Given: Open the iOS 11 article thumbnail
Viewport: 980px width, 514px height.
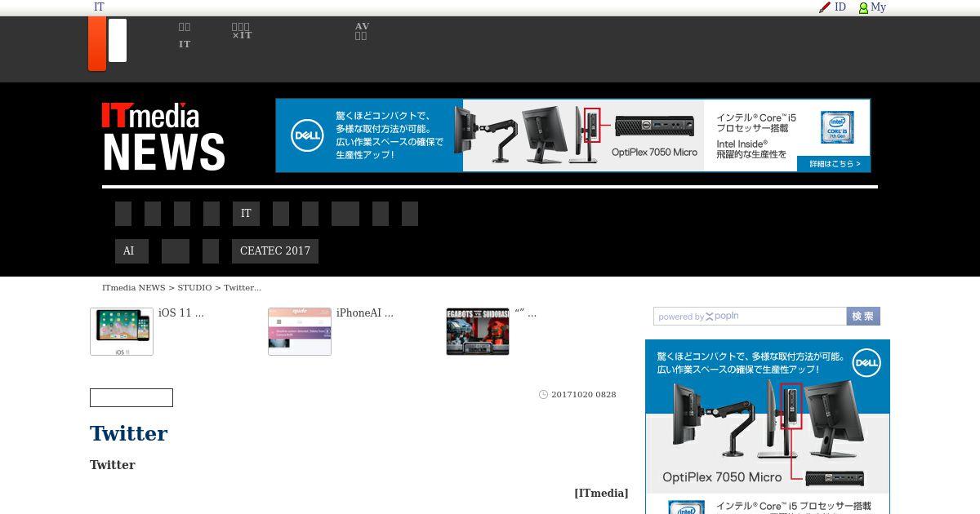Looking at the screenshot, I should (x=122, y=331).
